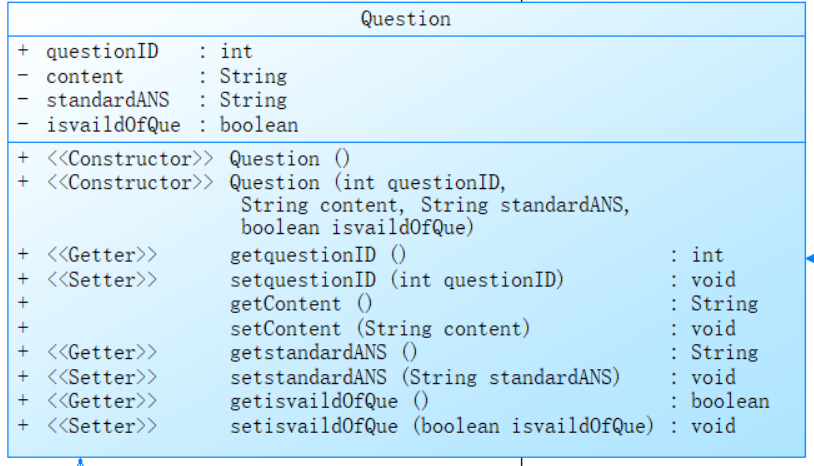Click the blue arrowhead on the right edge
This screenshot has width=814, height=466.
point(809,259)
